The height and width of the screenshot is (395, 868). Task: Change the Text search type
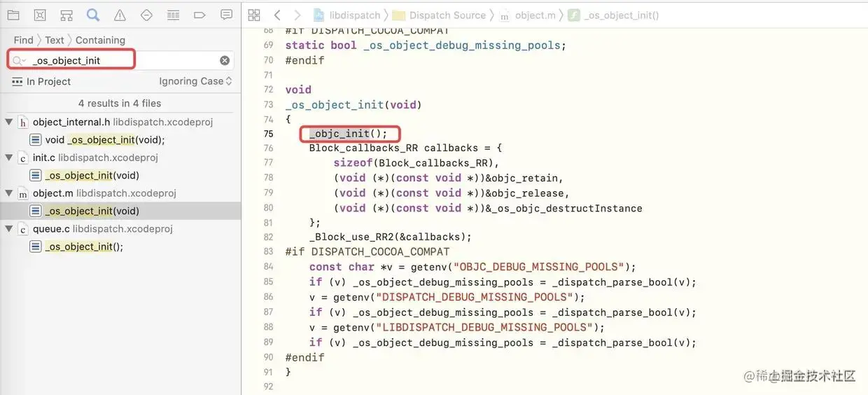pyautogui.click(x=55, y=40)
